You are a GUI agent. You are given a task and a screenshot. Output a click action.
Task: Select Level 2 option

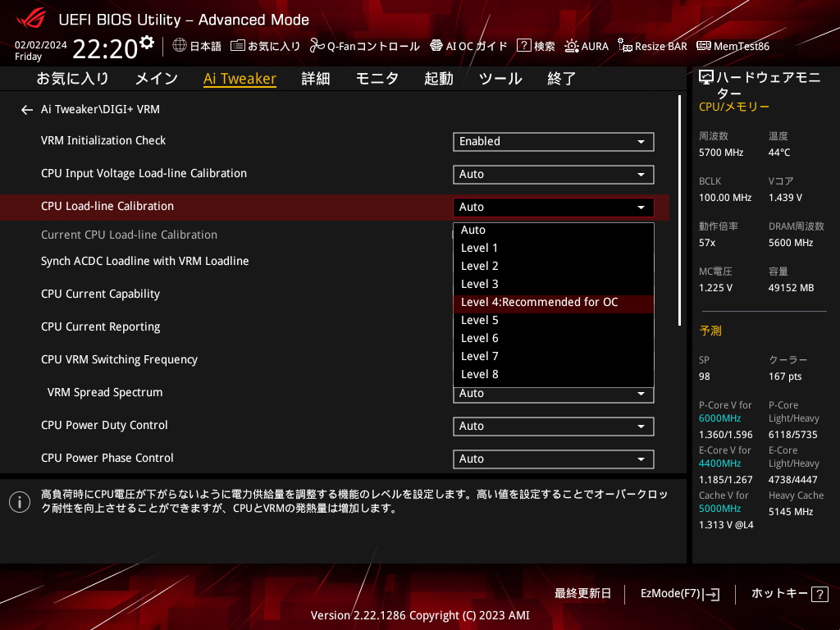554,267
